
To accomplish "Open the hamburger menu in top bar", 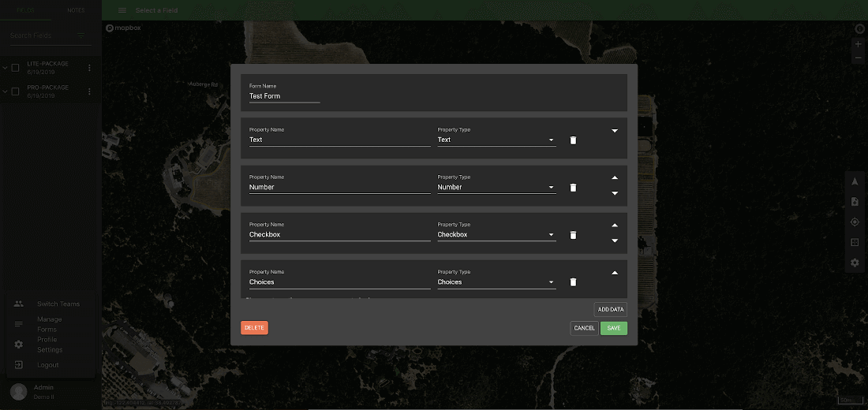I will [122, 10].
